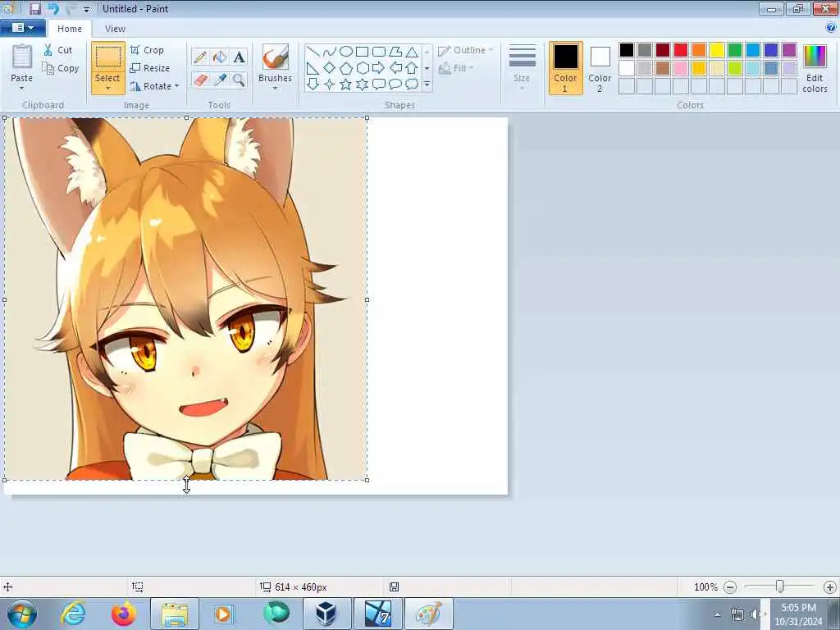This screenshot has width=840, height=630.
Task: Choose the Up arrow shape
Action: point(412,68)
